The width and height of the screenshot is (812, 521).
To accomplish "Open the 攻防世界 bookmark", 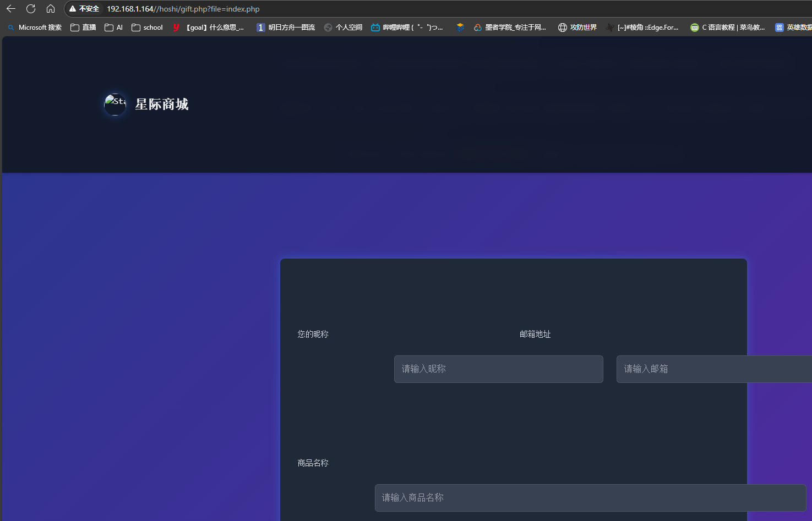I will tap(582, 27).
